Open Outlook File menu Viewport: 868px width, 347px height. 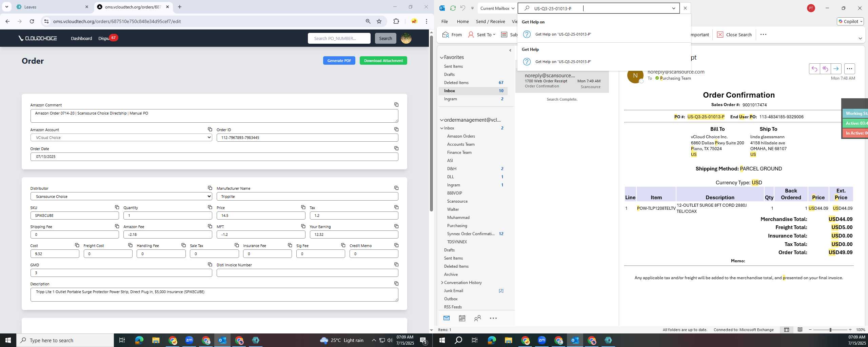pos(445,21)
